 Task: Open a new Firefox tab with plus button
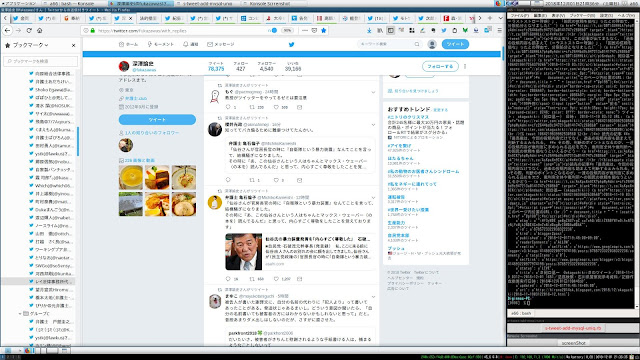pos(490,18)
